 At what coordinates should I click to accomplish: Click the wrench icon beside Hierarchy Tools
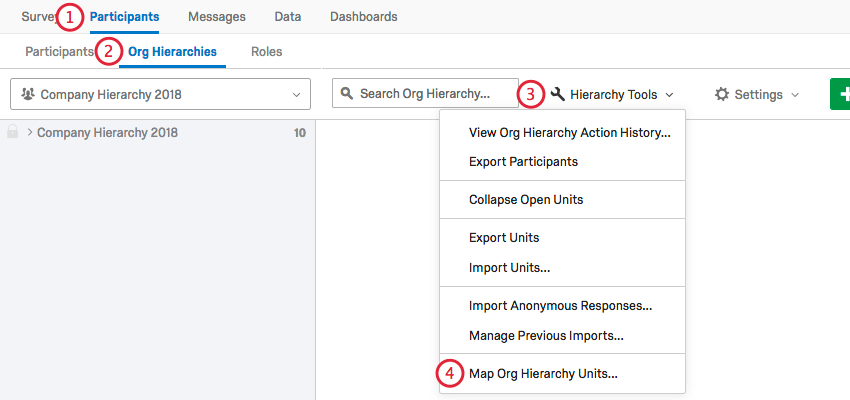558,95
